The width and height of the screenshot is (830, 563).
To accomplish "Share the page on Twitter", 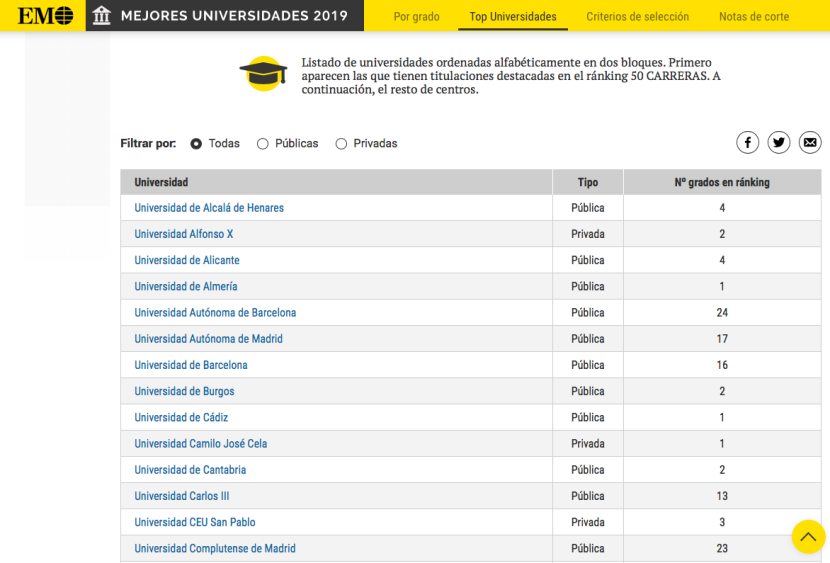I will click(x=779, y=142).
